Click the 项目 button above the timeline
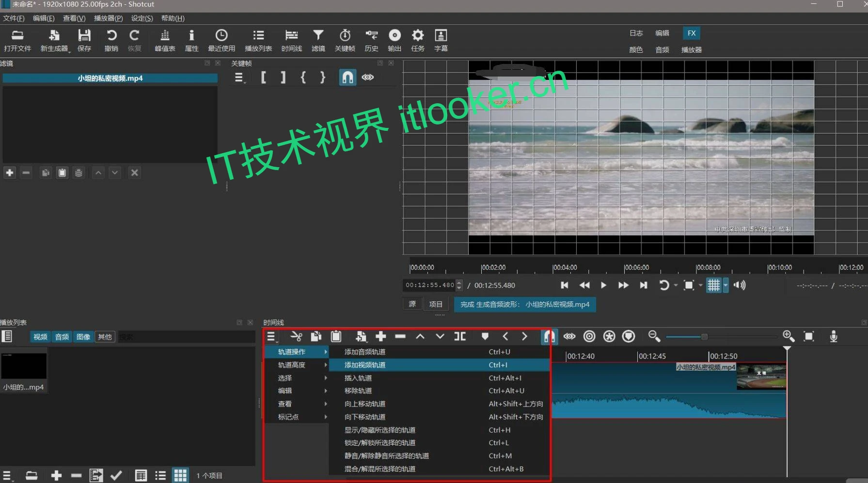This screenshot has height=483, width=868. 436,304
